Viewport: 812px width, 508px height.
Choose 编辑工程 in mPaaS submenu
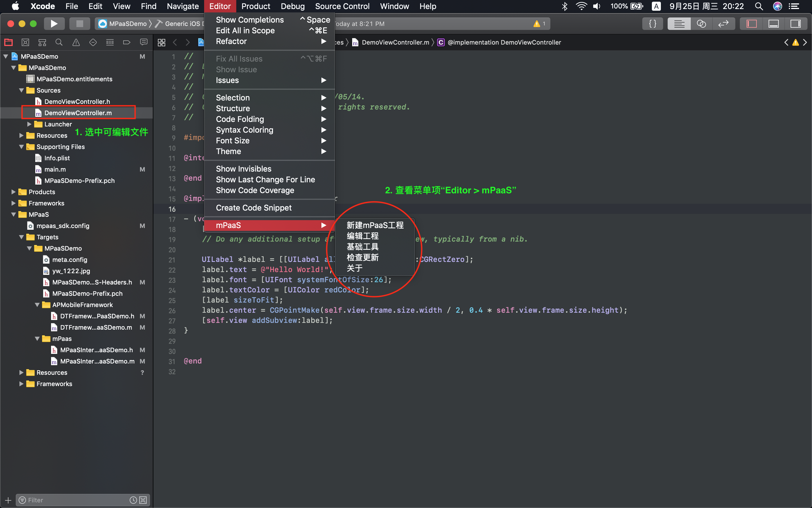coord(375,236)
